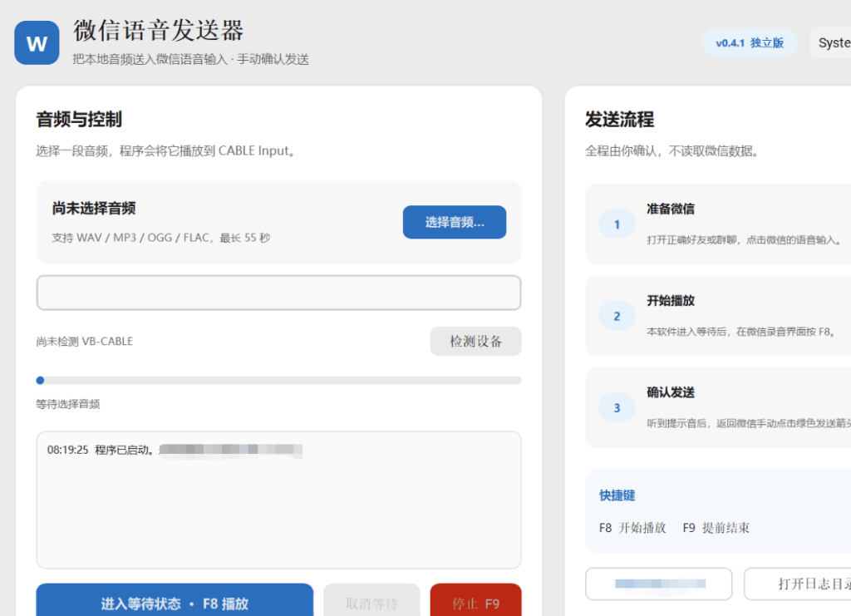This screenshot has height=616, width=851.
Task: Click the 检测设备 button
Action: pyautogui.click(x=475, y=342)
